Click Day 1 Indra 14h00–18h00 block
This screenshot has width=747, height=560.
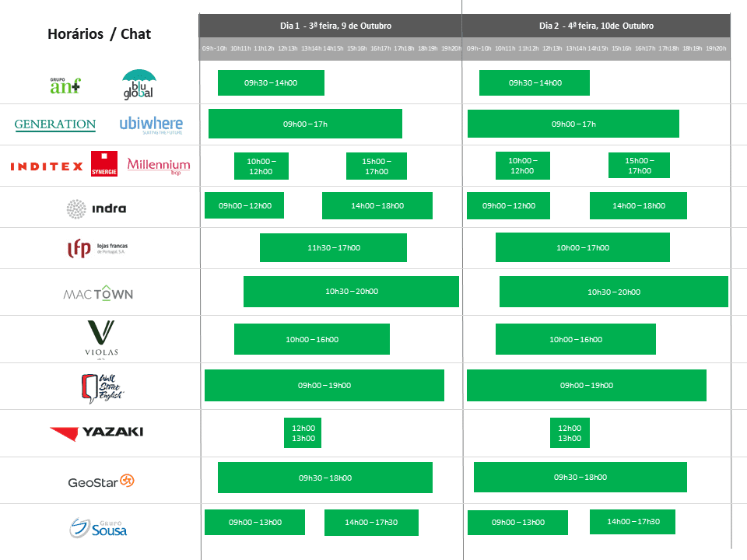click(377, 205)
